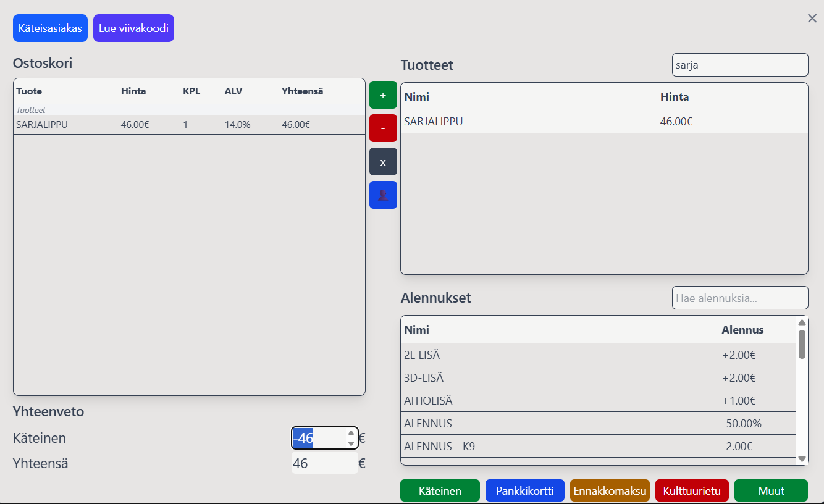Select Ennakkomaksu payment option

pos(610,491)
